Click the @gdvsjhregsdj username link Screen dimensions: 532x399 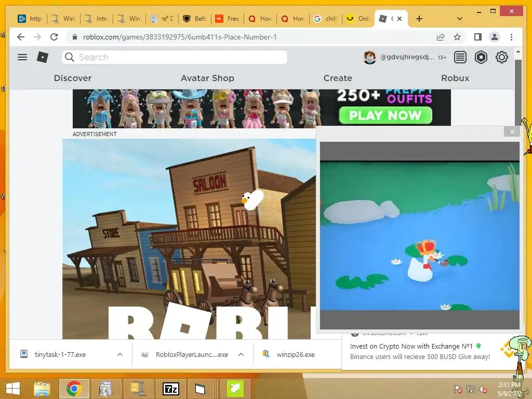click(407, 57)
